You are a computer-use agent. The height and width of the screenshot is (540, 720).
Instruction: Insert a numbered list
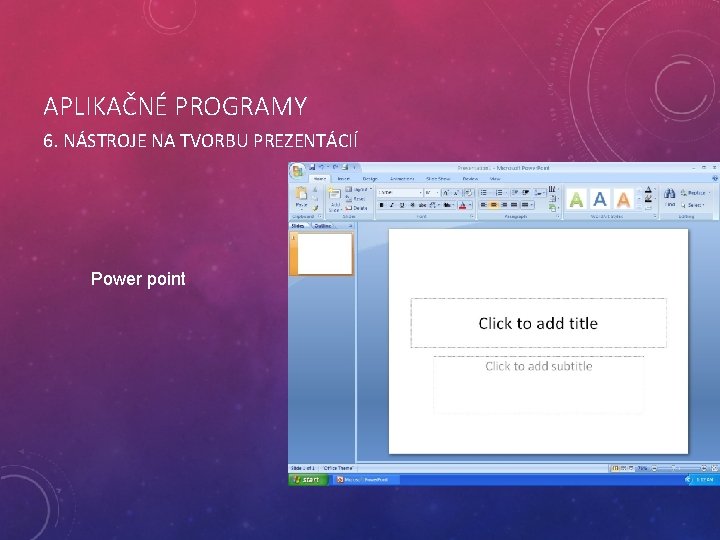coord(499,193)
